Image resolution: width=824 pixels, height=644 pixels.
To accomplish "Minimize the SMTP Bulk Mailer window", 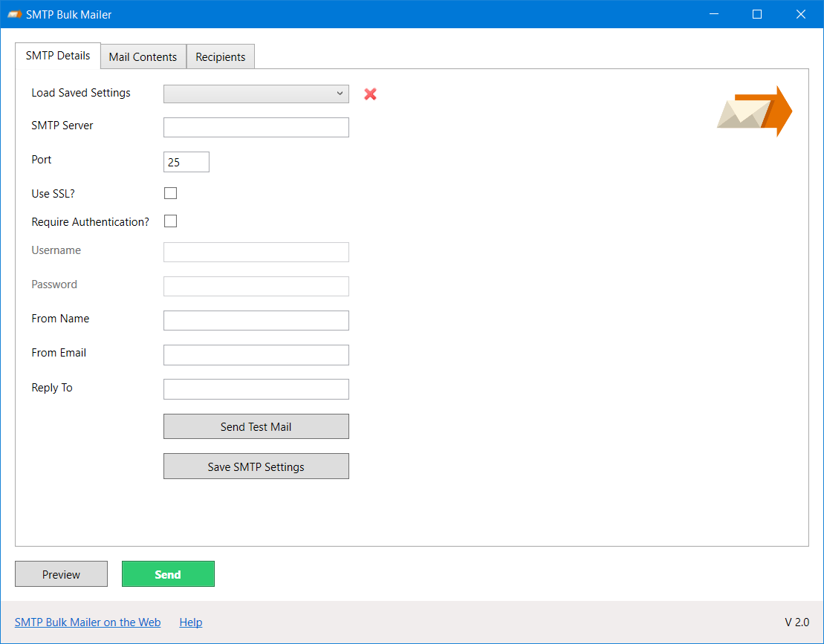I will click(713, 14).
